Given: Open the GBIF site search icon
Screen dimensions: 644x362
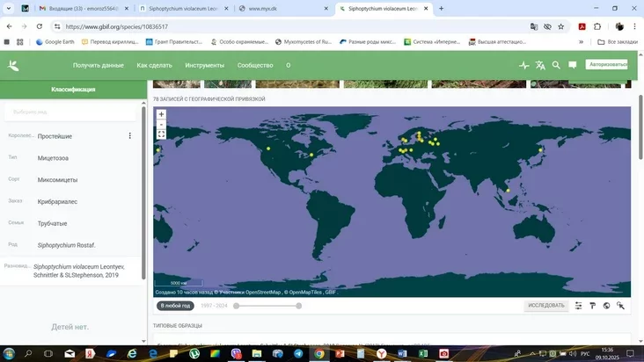Looking at the screenshot, I should (x=556, y=65).
